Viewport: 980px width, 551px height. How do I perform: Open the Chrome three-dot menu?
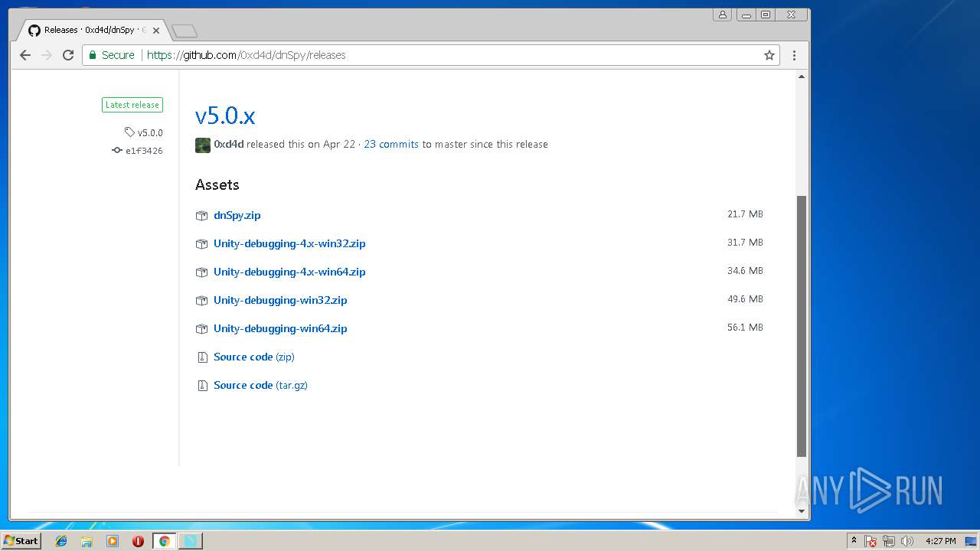[x=794, y=55]
